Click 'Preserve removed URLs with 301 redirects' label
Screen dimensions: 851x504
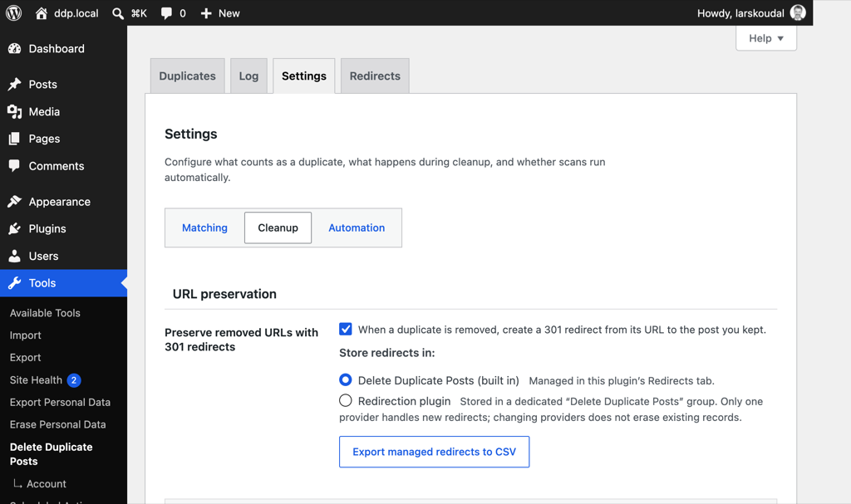coord(242,340)
